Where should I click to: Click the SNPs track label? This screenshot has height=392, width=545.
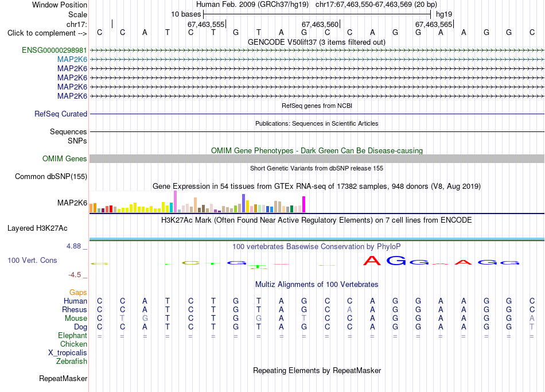pyautogui.click(x=77, y=141)
